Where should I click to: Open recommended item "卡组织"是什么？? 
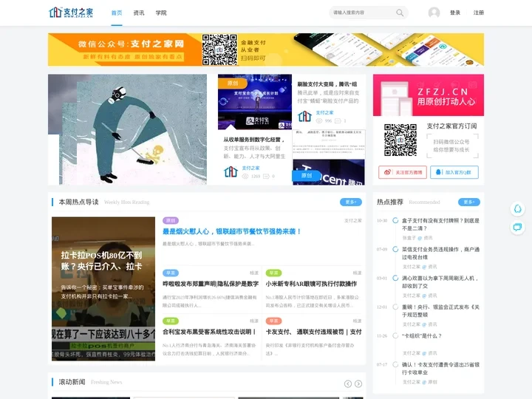422,336
